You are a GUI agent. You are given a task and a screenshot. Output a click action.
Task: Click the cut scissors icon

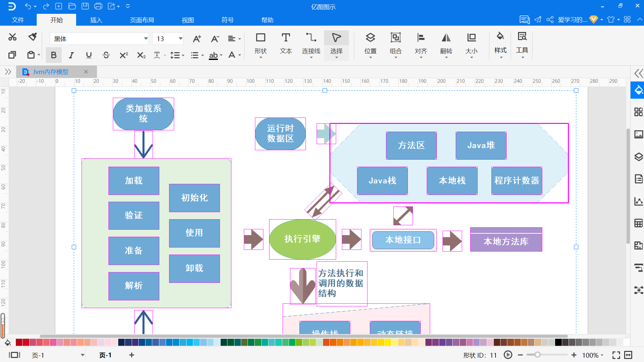[12, 37]
